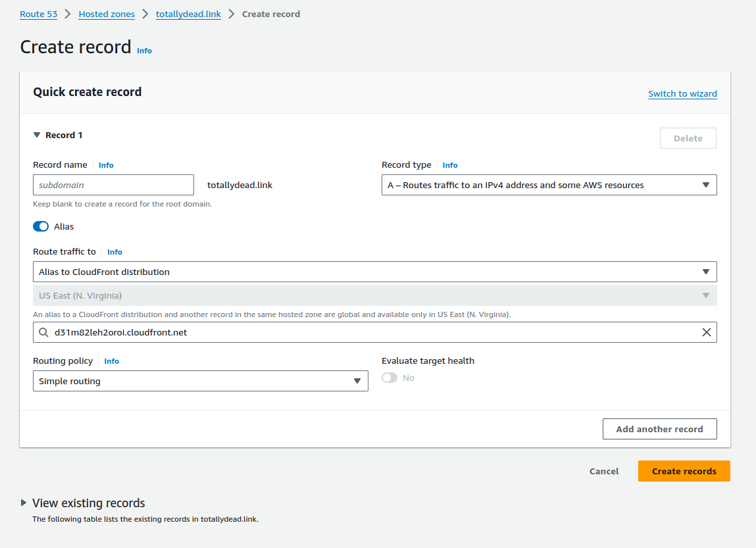Click the Quick create record heading
Viewport: 756px width, 548px height.
point(88,92)
